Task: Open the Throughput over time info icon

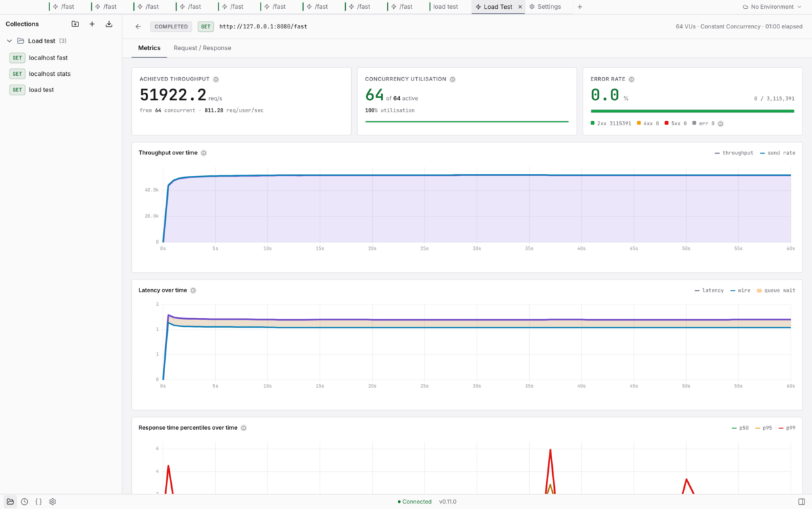Action: click(204, 153)
